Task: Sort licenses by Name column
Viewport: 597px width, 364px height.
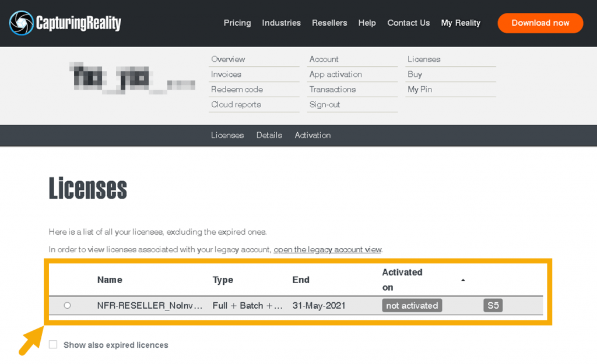Action: (x=110, y=280)
